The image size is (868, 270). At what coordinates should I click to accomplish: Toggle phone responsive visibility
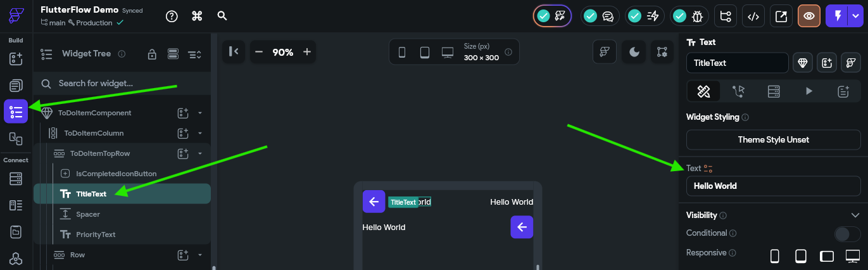774,256
